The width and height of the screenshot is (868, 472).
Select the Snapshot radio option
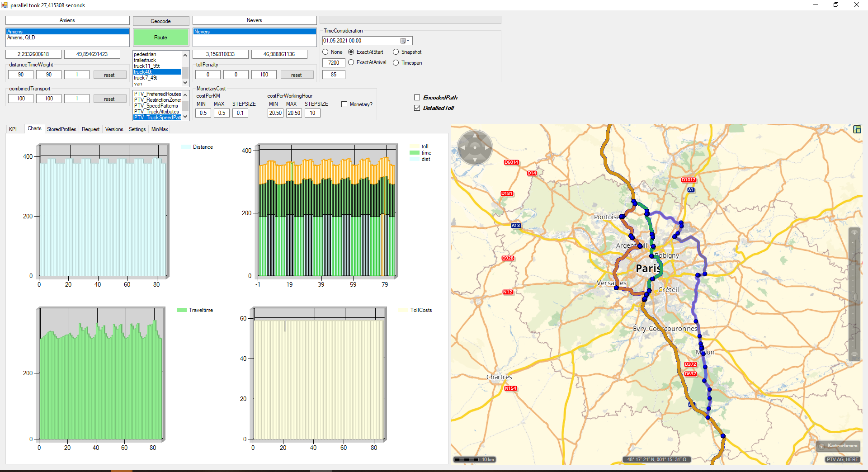[x=396, y=52]
